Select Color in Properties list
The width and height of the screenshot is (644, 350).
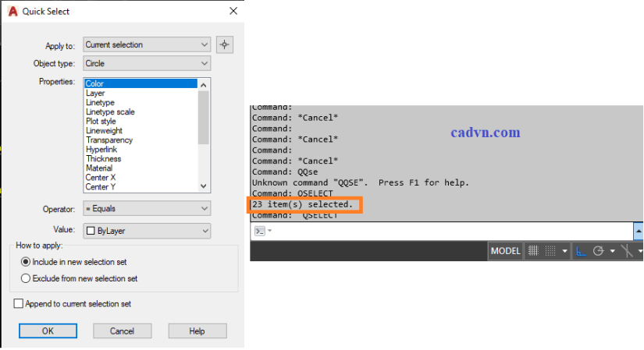click(141, 83)
